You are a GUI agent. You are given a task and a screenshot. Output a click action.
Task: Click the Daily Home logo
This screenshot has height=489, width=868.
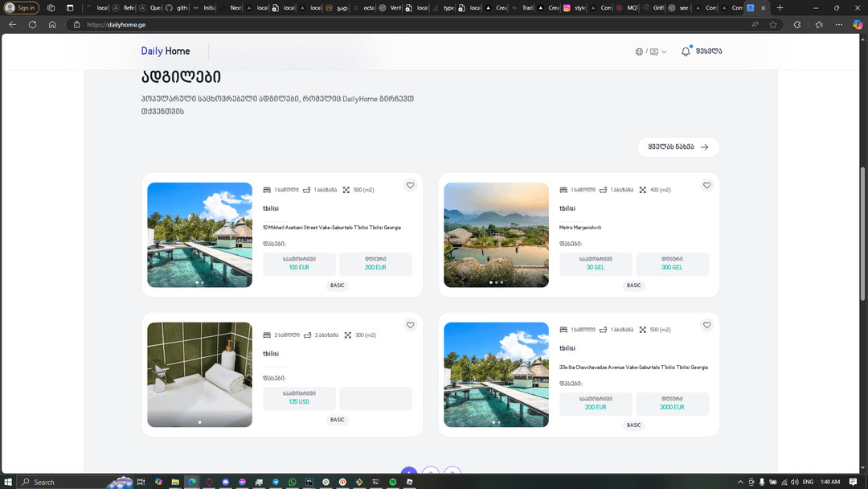point(165,51)
